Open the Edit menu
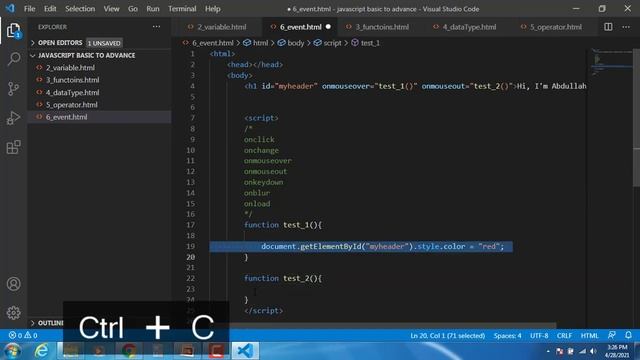The height and width of the screenshot is (360, 640). click(50, 9)
